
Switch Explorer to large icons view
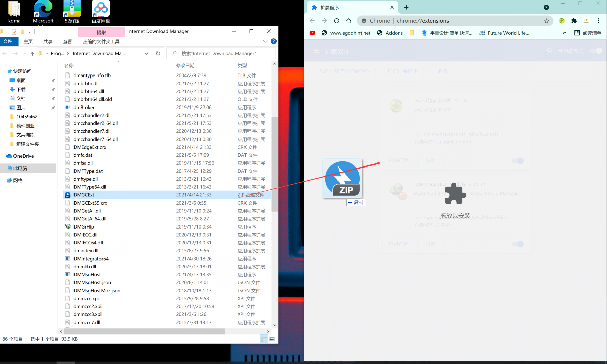click(x=272, y=339)
